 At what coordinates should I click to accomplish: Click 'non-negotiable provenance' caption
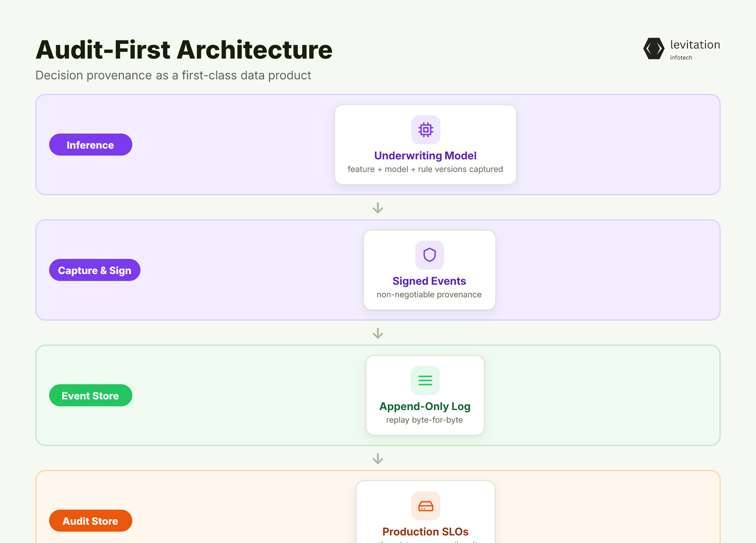(429, 295)
